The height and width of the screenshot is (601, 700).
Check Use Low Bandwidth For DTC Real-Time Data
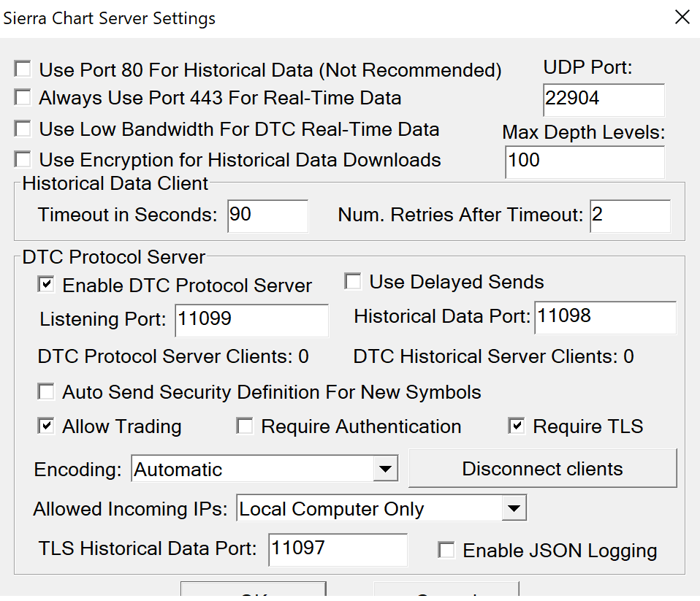tap(23, 129)
